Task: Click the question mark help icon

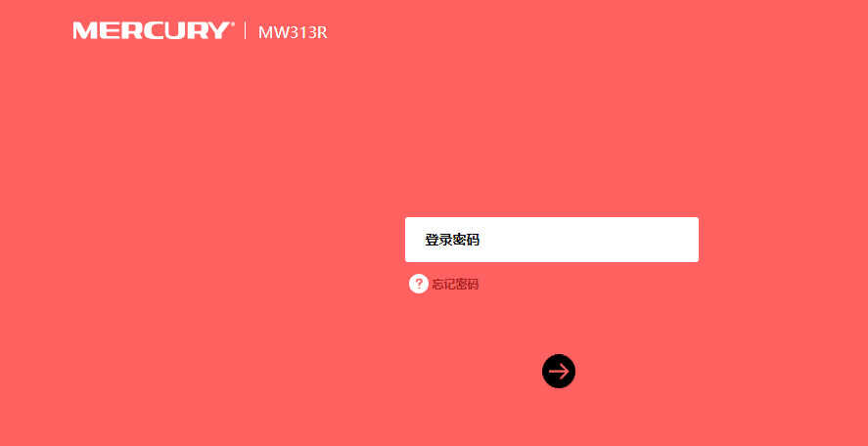Action: click(419, 284)
